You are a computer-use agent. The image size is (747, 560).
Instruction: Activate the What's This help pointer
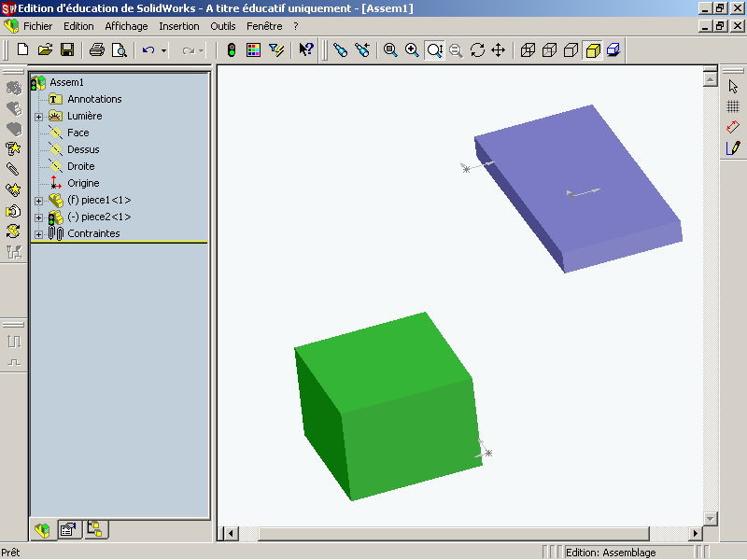click(306, 49)
